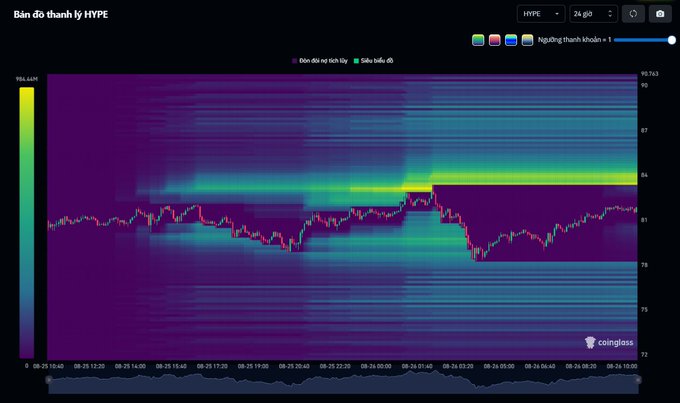The width and height of the screenshot is (680, 403).
Task: Click the 78 price axis label
Action: point(644,265)
